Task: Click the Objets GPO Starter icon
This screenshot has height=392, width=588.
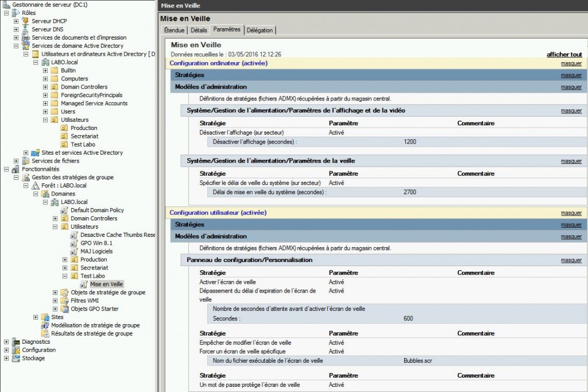Action: click(x=64, y=309)
